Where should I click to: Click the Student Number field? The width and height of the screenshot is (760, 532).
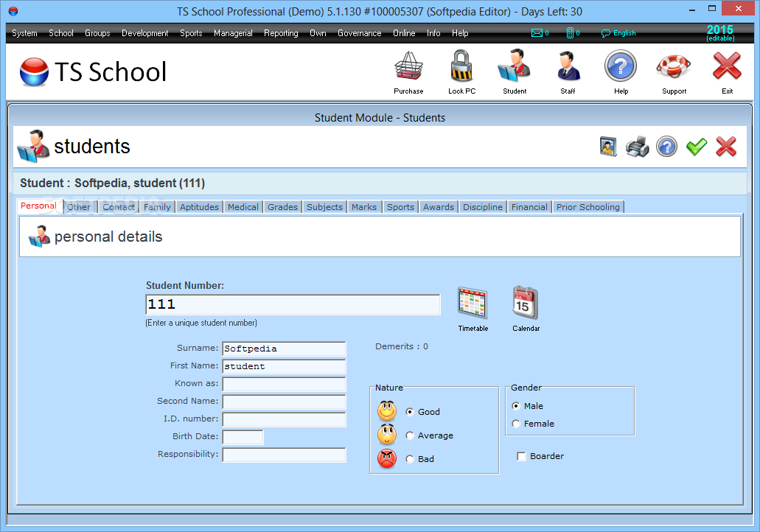click(293, 305)
